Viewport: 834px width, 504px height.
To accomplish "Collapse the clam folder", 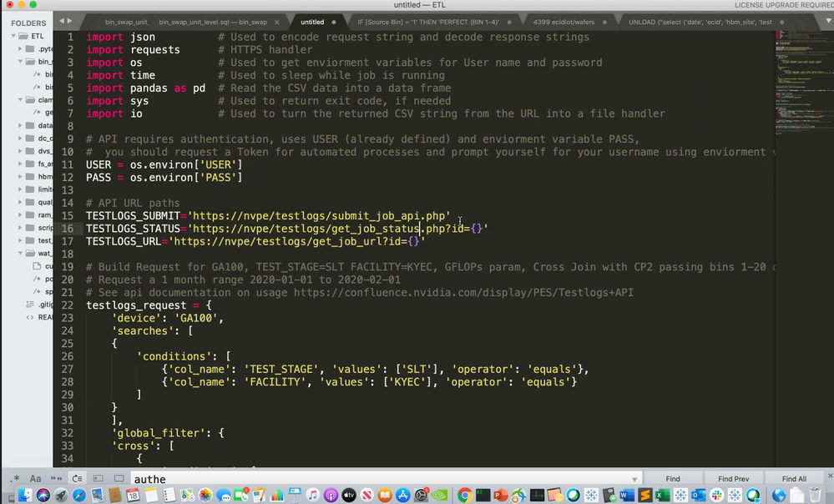I will pos(20,100).
